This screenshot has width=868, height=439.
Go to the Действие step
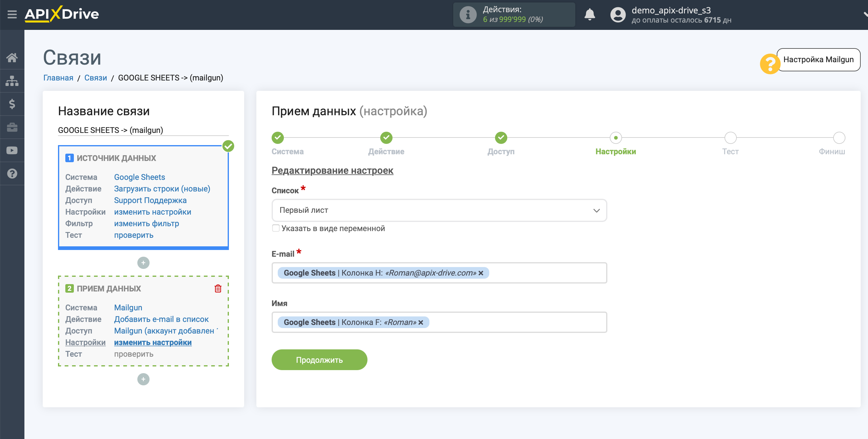386,138
